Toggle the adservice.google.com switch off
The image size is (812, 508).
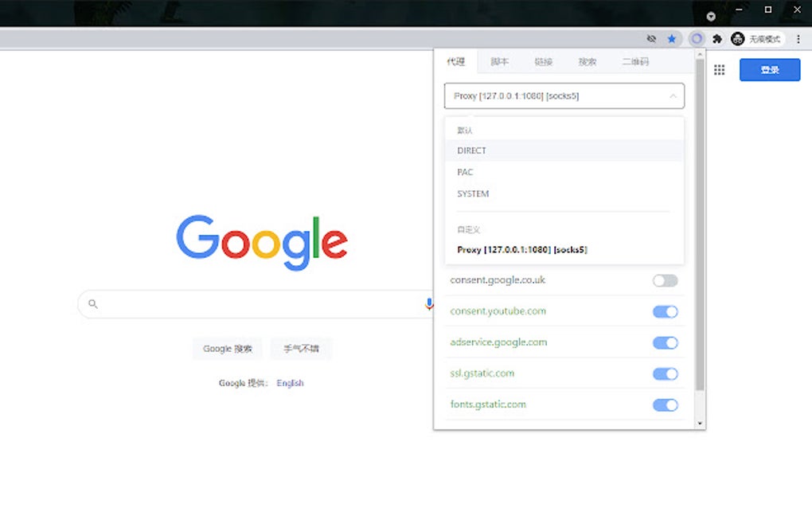[x=665, y=342]
